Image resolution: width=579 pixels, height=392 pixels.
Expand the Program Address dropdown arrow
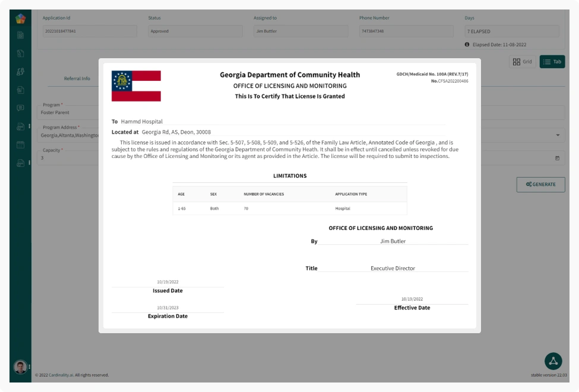(557, 135)
